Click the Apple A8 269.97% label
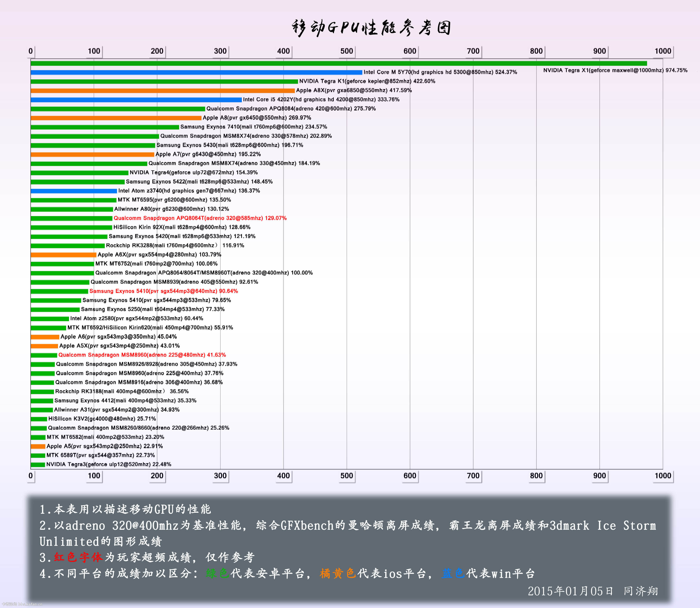Image resolution: width=700 pixels, height=608 pixels. click(x=257, y=118)
